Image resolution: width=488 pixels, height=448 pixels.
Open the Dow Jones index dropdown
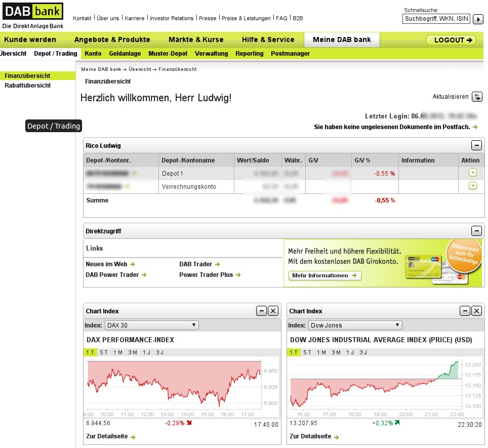click(x=355, y=325)
